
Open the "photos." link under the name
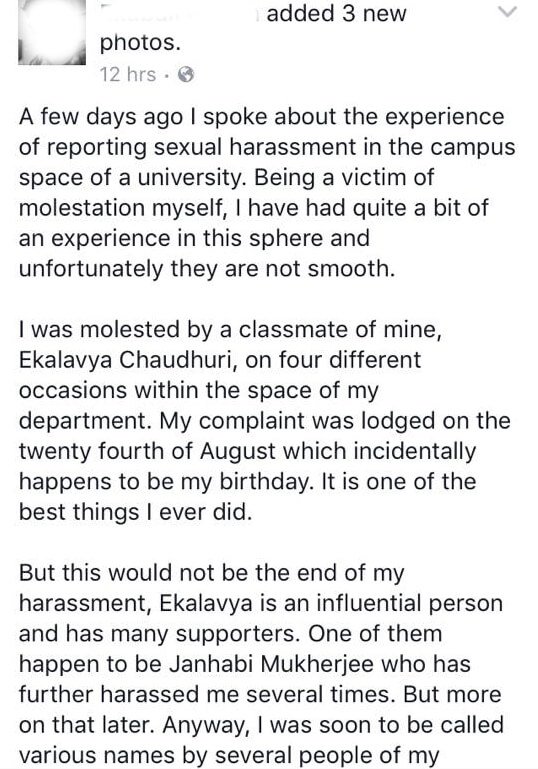point(140,43)
